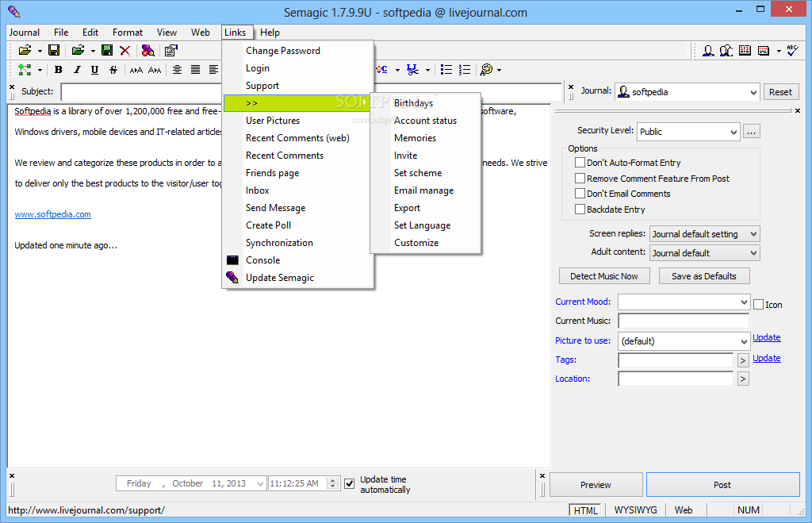
Task: Click the single user icon
Action: [708, 50]
